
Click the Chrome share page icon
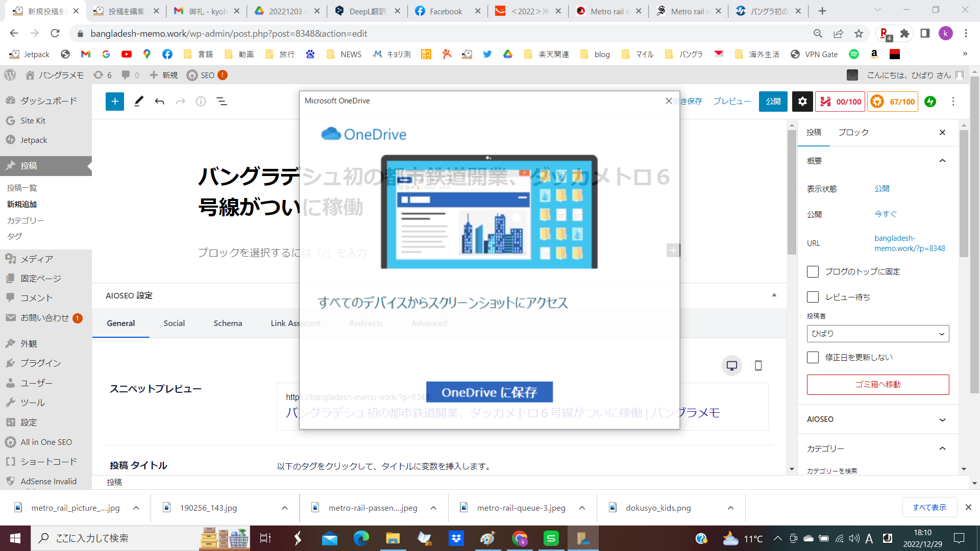[838, 34]
